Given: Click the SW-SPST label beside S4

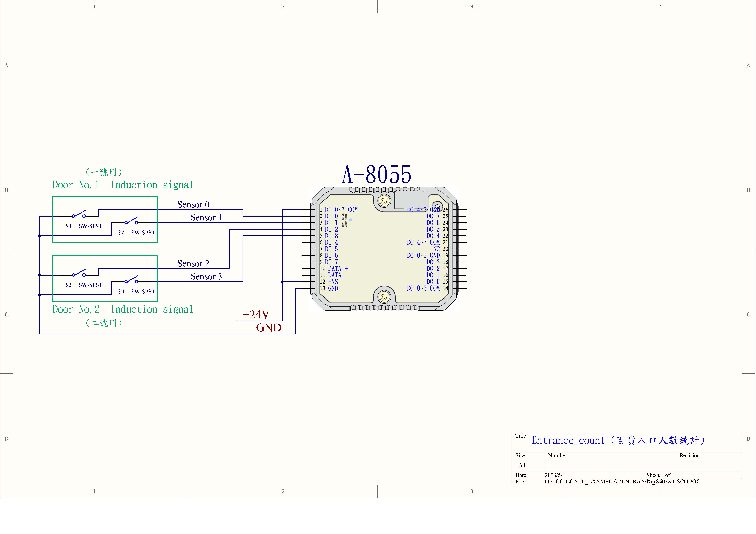Looking at the screenshot, I should 143,292.
